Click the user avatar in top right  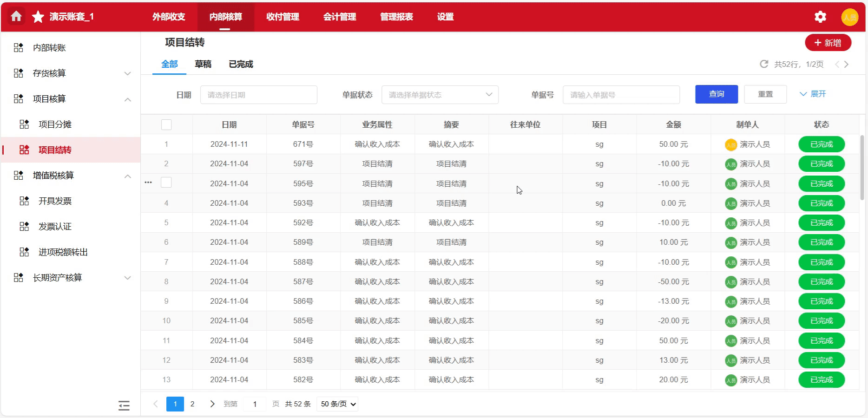pos(849,17)
